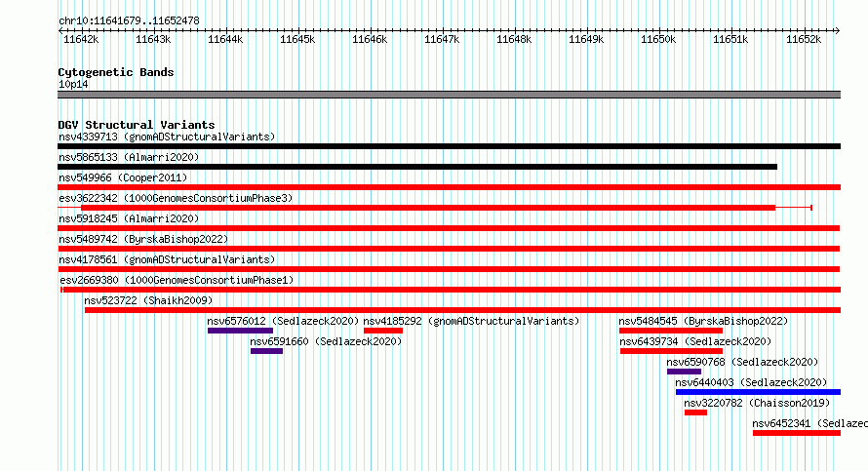
Task: Open the nsv549966 (Cooper2011) variant label
Action: (123, 177)
